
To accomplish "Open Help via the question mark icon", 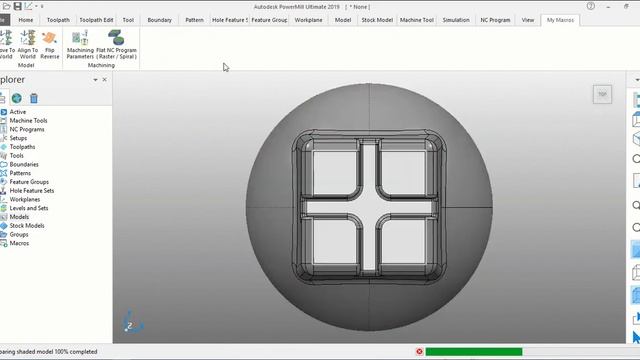I will pyautogui.click(x=591, y=6).
